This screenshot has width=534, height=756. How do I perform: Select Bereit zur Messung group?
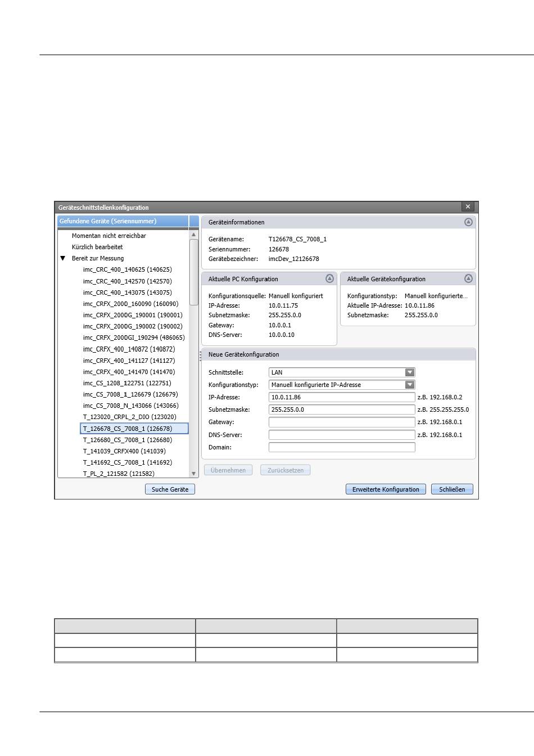pos(98,258)
